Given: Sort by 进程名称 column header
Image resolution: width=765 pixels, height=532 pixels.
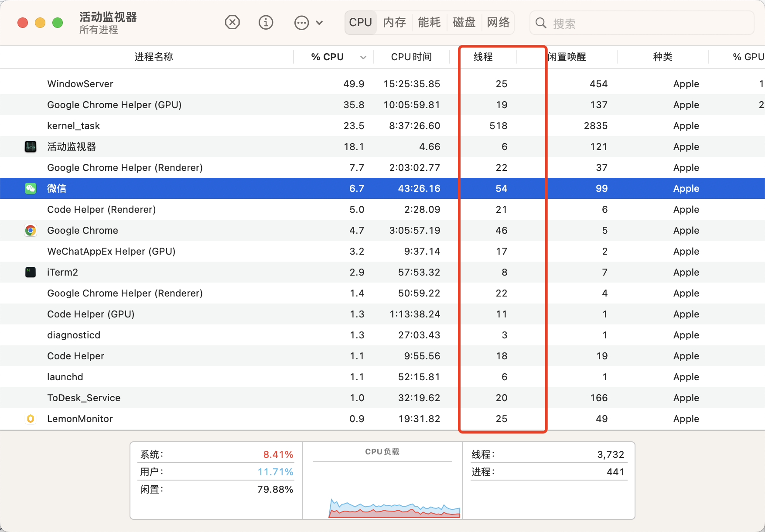Looking at the screenshot, I should click(x=154, y=57).
